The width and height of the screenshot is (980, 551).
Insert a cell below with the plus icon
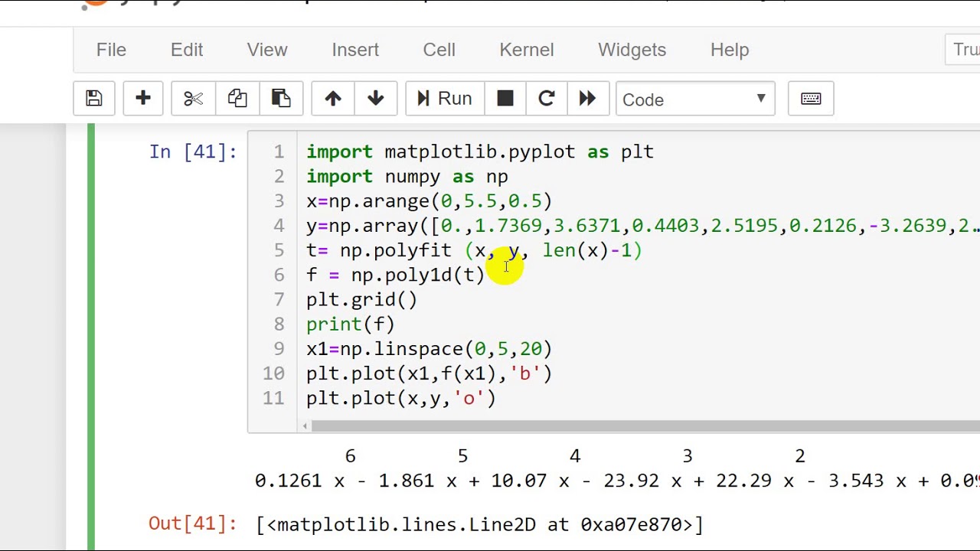coord(143,99)
